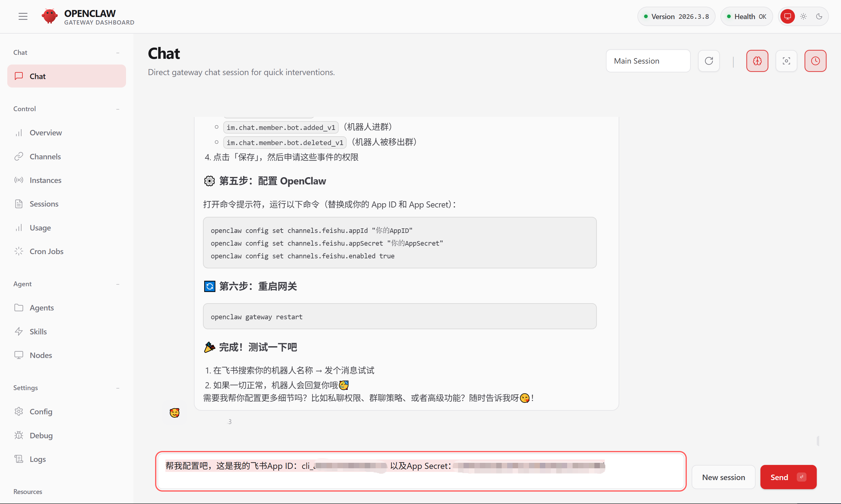
Task: Open session history via the clock icon
Action: tap(816, 61)
